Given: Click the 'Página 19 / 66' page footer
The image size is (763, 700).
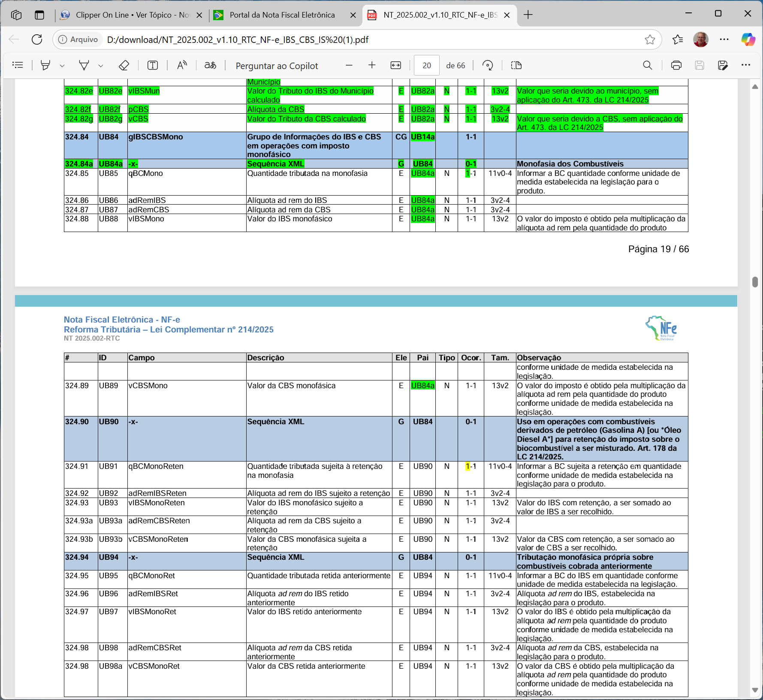Looking at the screenshot, I should (x=659, y=249).
